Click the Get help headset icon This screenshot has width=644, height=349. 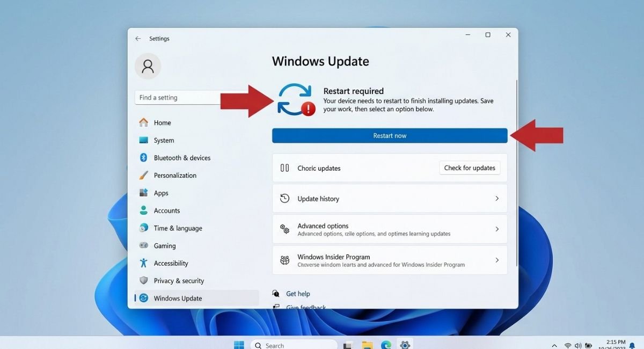276,294
